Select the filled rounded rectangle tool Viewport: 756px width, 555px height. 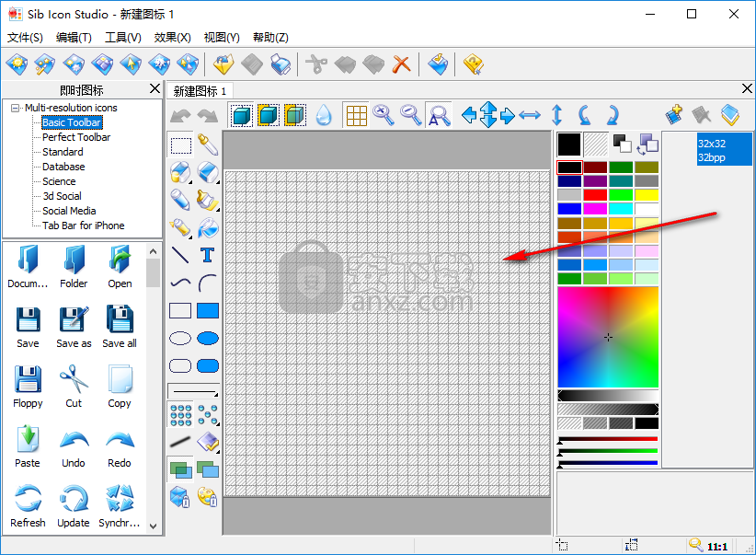pyautogui.click(x=208, y=365)
